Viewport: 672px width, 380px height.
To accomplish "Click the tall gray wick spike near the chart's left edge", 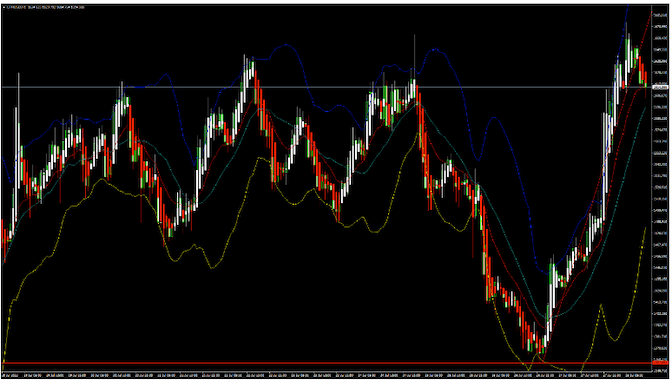I will click(x=18, y=129).
